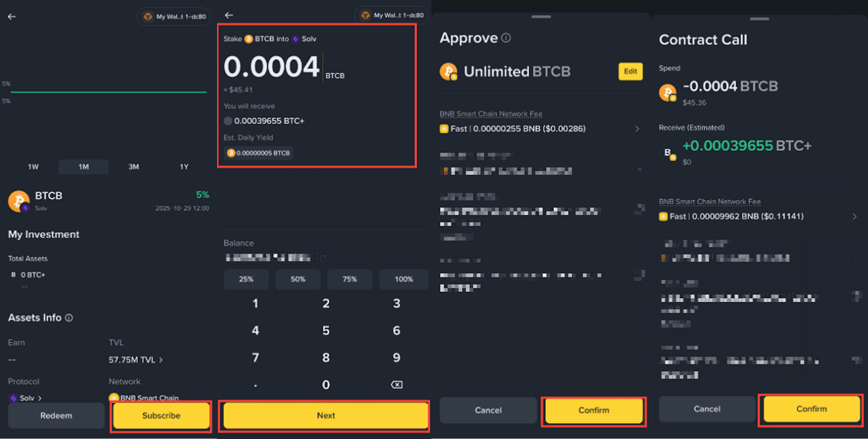Click the Approve info icon
868x439 pixels.
pos(506,38)
